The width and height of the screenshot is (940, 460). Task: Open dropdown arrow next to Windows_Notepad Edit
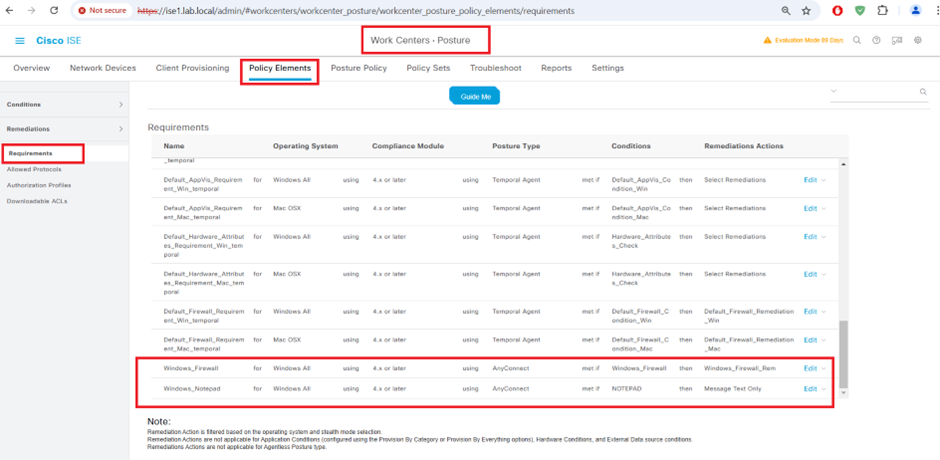pyautogui.click(x=824, y=389)
